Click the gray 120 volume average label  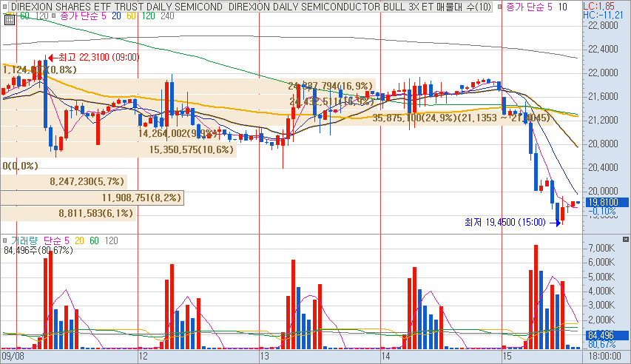pos(111,240)
